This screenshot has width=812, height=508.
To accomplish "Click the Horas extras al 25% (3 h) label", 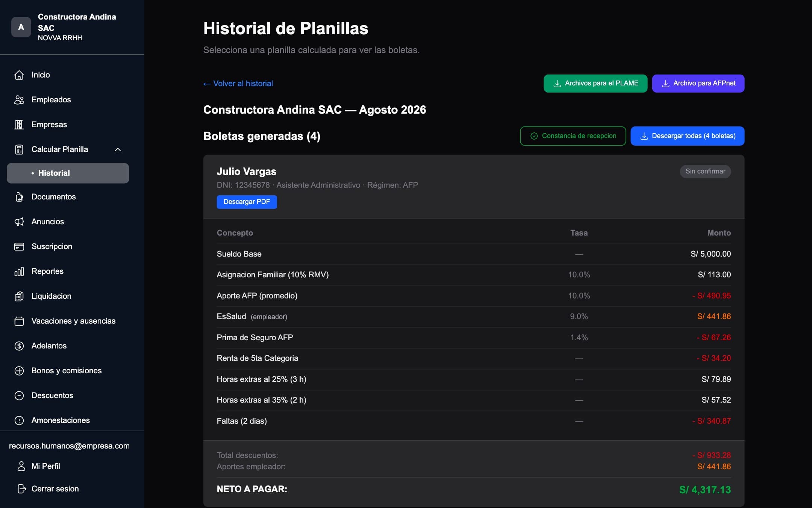I will tap(262, 379).
